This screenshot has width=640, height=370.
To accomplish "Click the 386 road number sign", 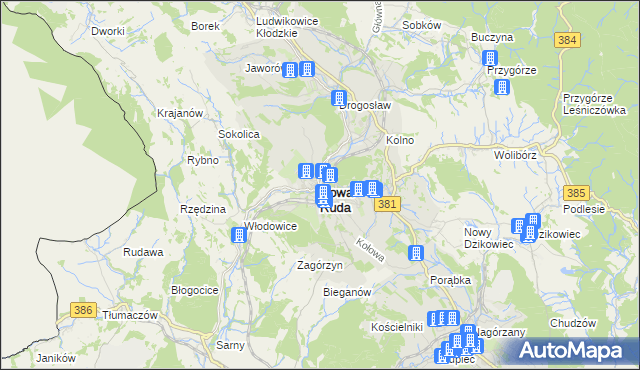I will coord(83,310).
